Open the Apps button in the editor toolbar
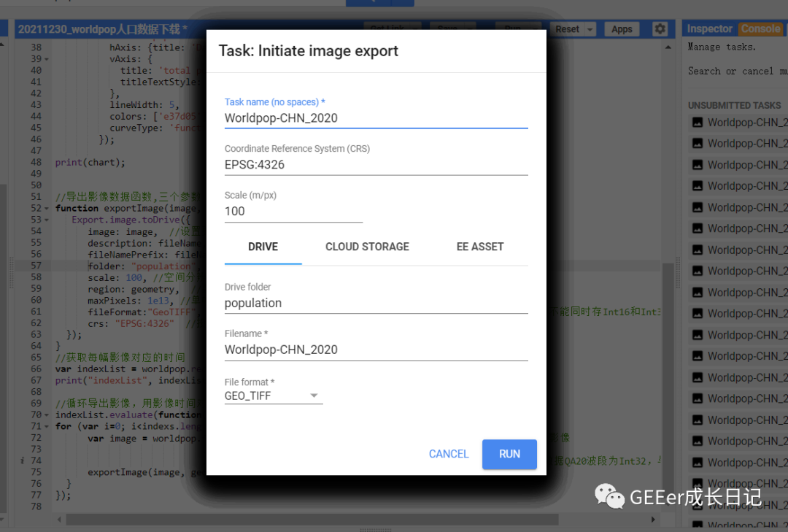Viewport: 788px width, 532px height. [622, 29]
